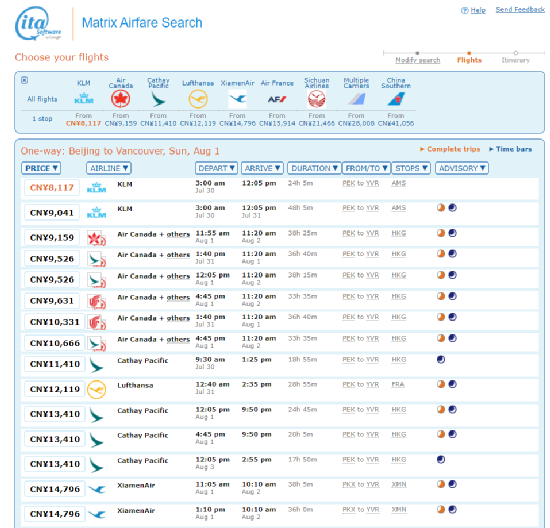
Task: Click the All flights matrix label
Action: pos(42,99)
